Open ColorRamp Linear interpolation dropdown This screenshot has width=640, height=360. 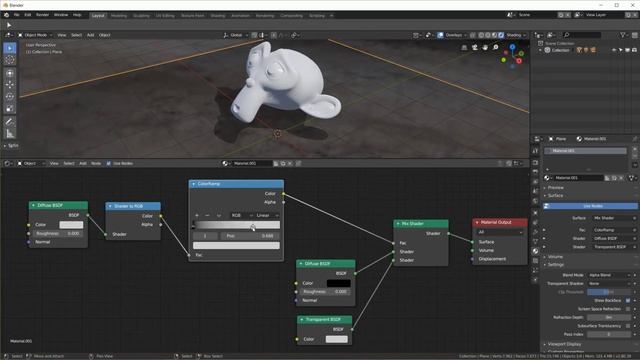point(268,215)
